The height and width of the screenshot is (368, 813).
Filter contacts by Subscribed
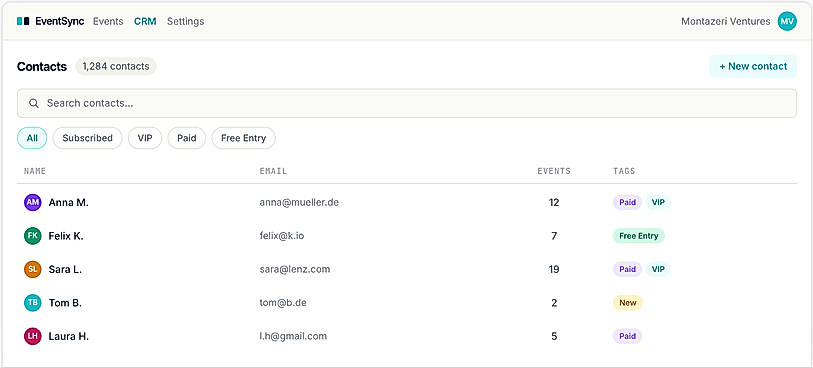coord(87,138)
